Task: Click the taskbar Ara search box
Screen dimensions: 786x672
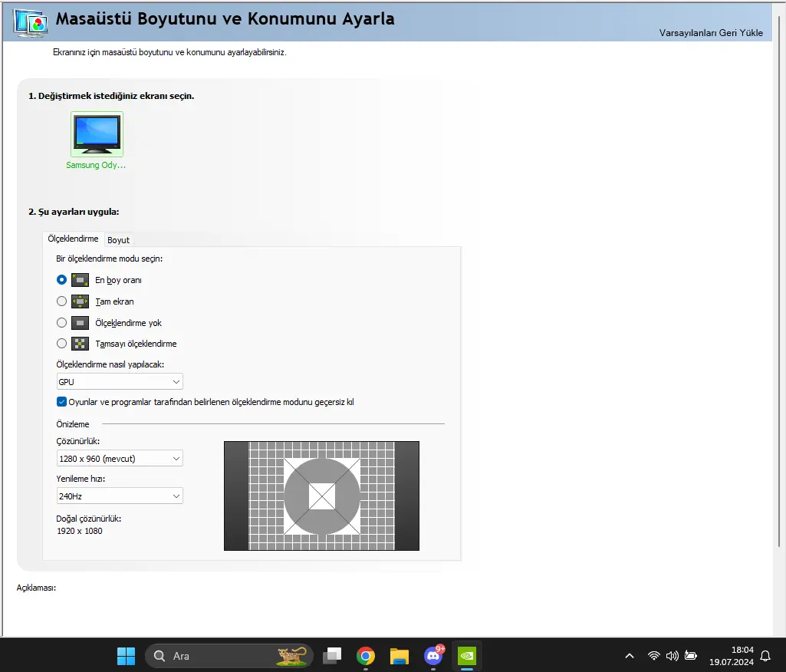Action: [x=229, y=656]
